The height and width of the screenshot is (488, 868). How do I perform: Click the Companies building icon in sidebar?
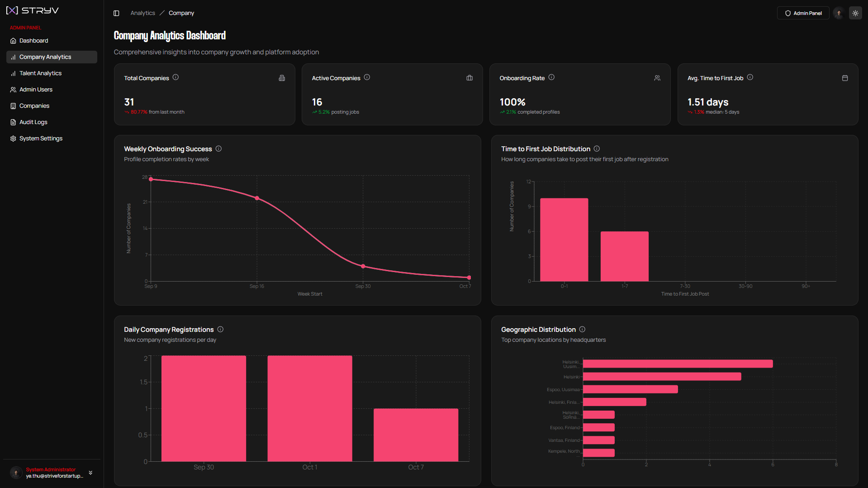pyautogui.click(x=13, y=106)
